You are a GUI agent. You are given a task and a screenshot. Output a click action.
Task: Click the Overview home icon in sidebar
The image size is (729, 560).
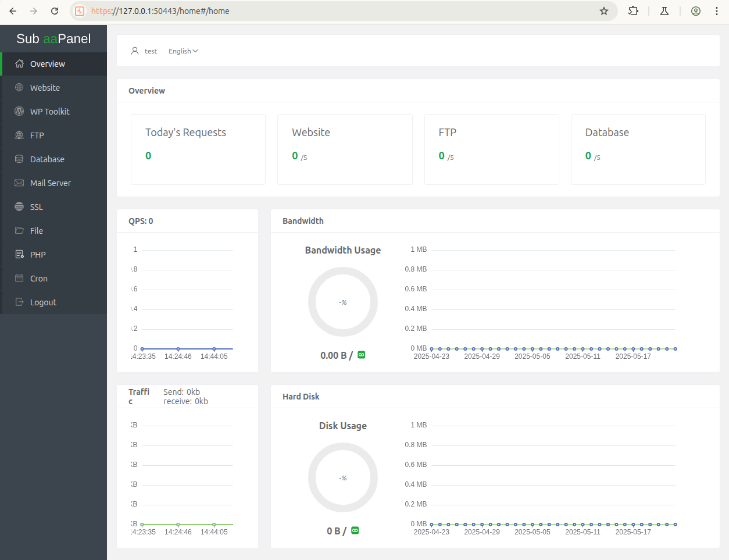pyautogui.click(x=19, y=64)
